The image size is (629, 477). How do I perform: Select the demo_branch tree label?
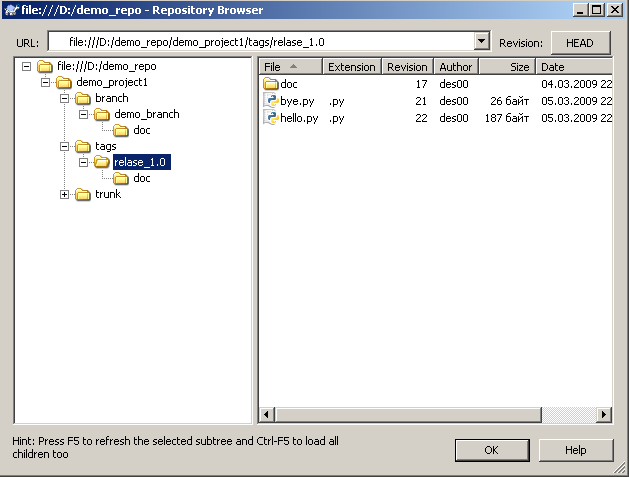click(147, 114)
